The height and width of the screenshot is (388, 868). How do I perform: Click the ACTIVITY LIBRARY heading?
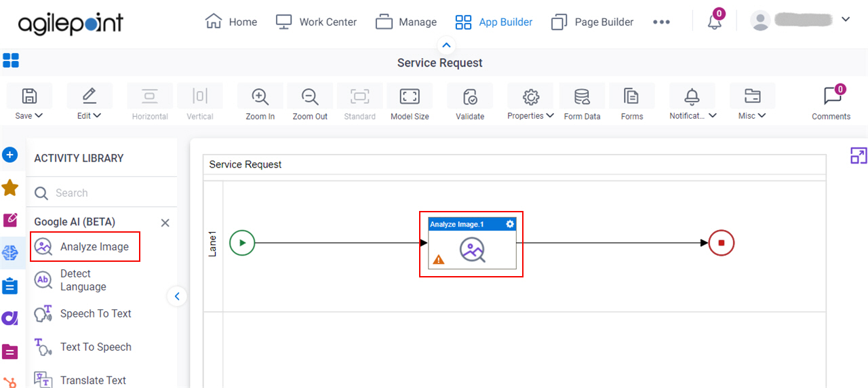(x=79, y=158)
